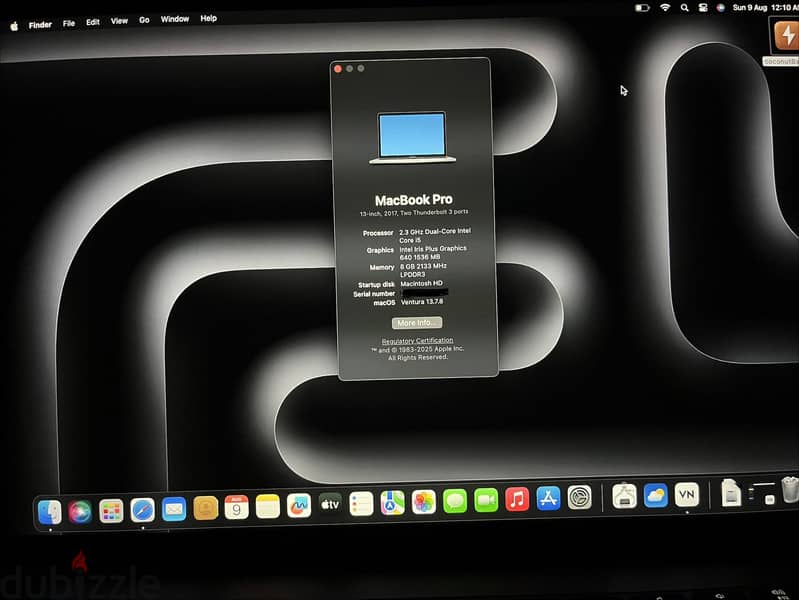The width and height of the screenshot is (799, 600).
Task: Open the weather app in Dock
Action: (655, 495)
